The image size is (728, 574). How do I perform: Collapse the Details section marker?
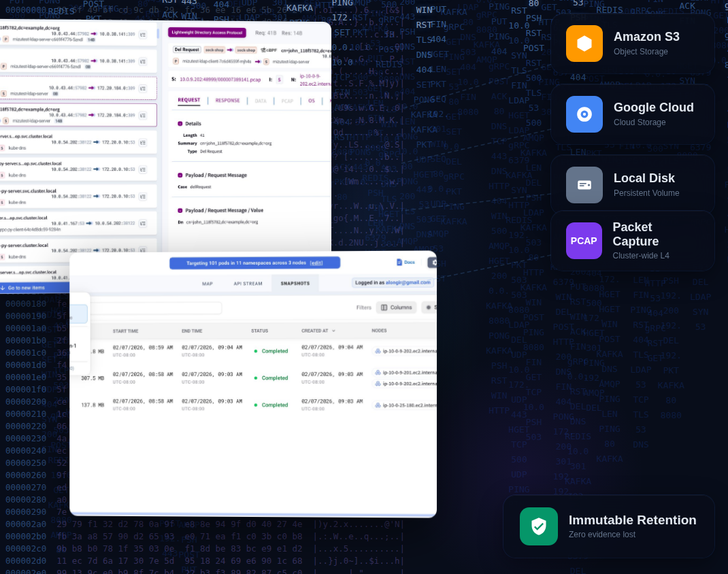pyautogui.click(x=180, y=124)
